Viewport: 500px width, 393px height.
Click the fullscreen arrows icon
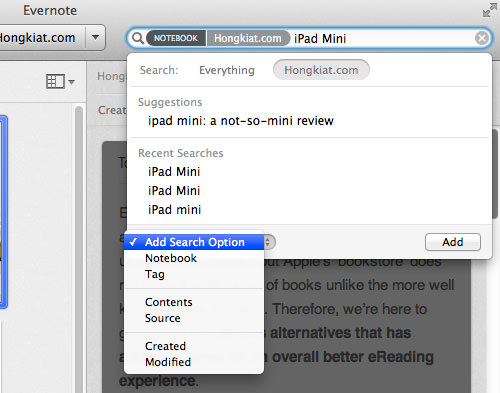tap(489, 10)
